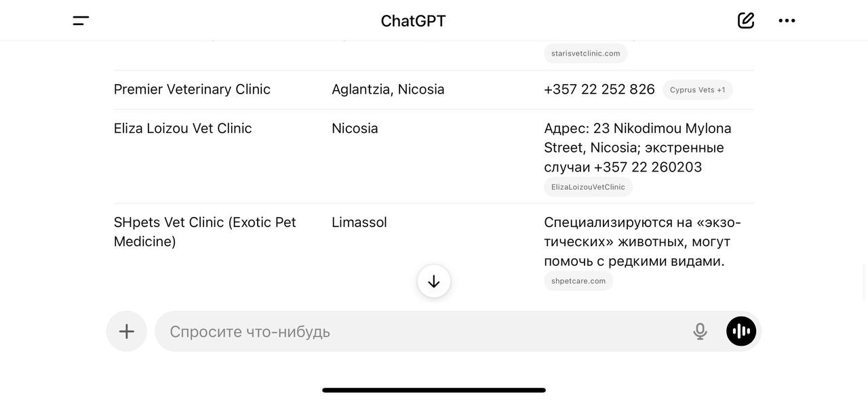Select the SHpets Vet Clinic name cell

pyautogui.click(x=205, y=231)
